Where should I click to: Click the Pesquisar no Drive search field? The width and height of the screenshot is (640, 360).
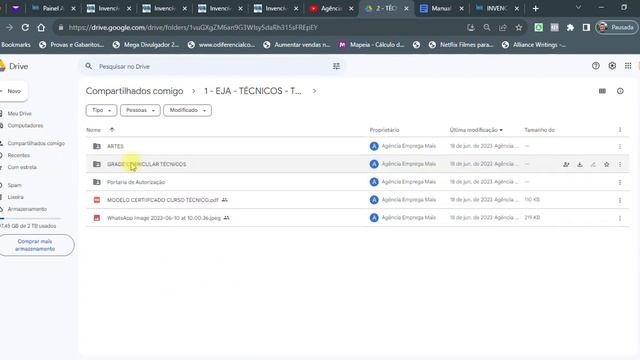point(212,66)
